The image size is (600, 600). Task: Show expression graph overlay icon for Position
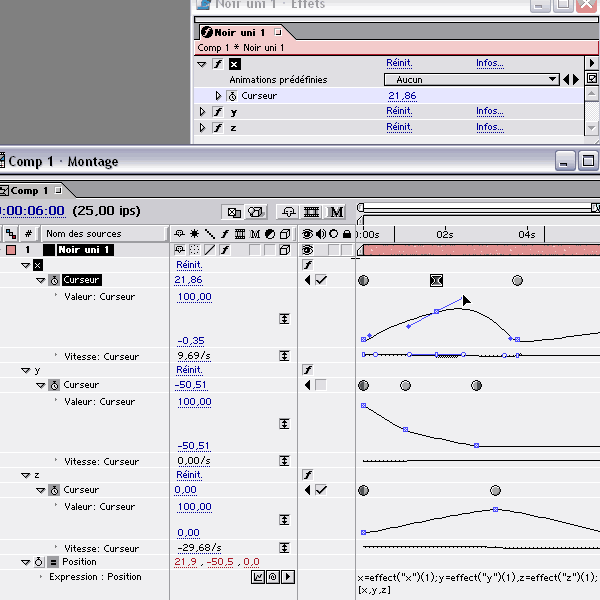tap(258, 577)
